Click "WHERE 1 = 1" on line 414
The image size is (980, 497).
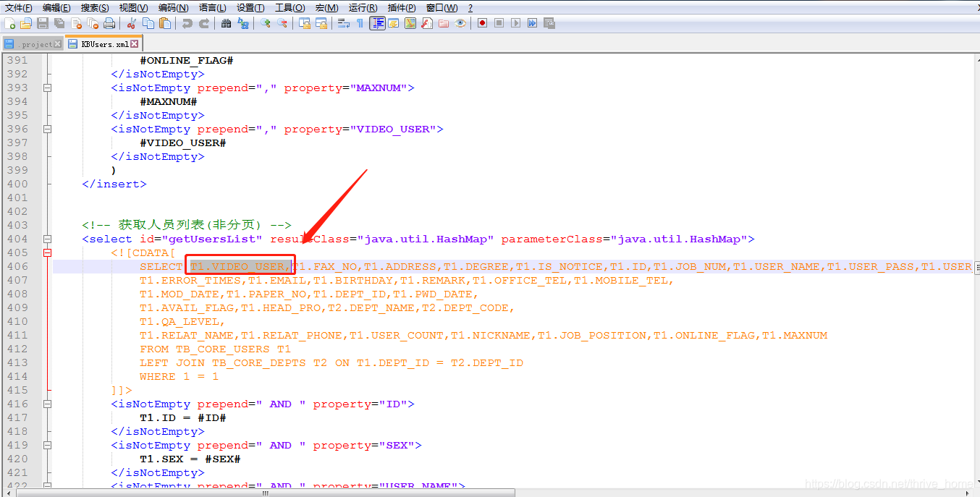point(179,376)
